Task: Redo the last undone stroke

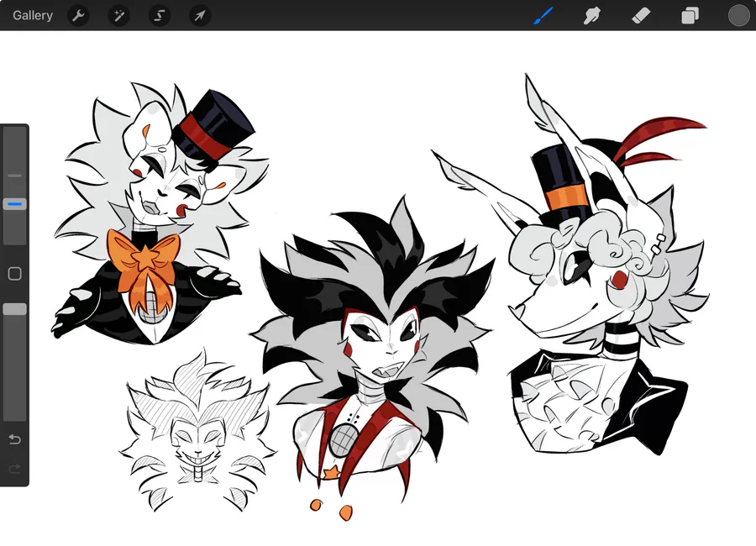Action: tap(14, 469)
